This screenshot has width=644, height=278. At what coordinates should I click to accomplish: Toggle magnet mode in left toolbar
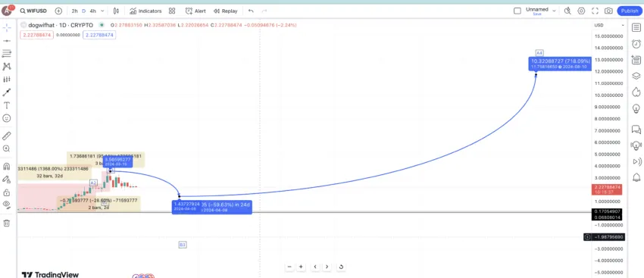coord(7,167)
